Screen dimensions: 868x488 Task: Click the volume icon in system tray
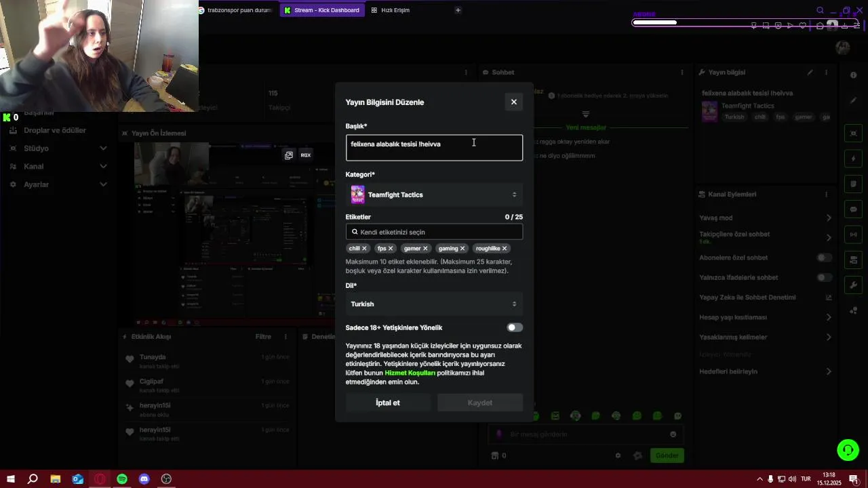(x=792, y=479)
